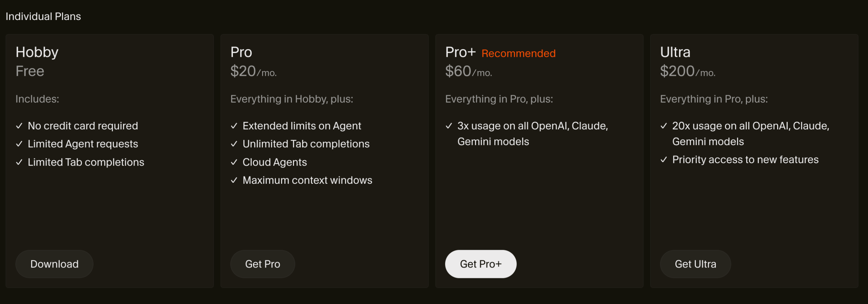
Task: Click checkmark beside Limited Tab completions
Action: coord(19,162)
